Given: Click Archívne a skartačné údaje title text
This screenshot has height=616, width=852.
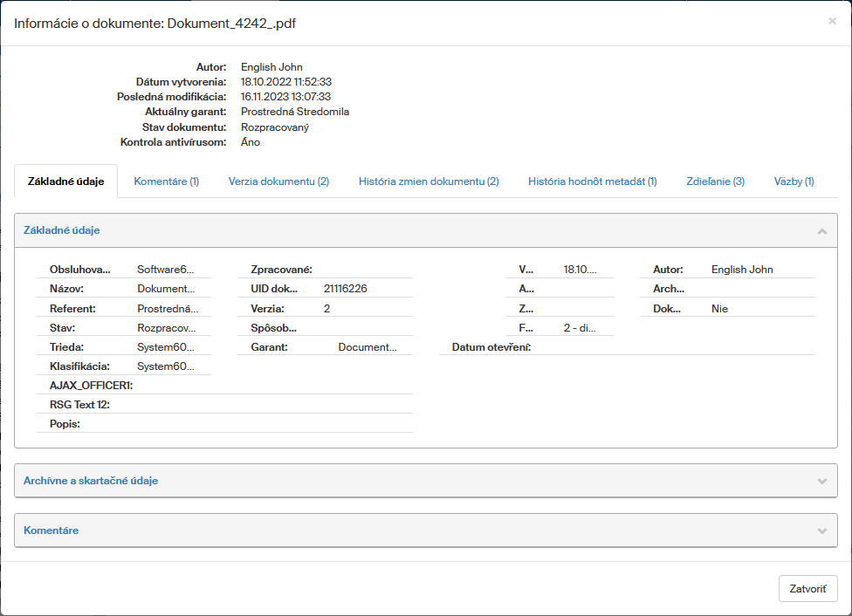Looking at the screenshot, I should coord(91,481).
